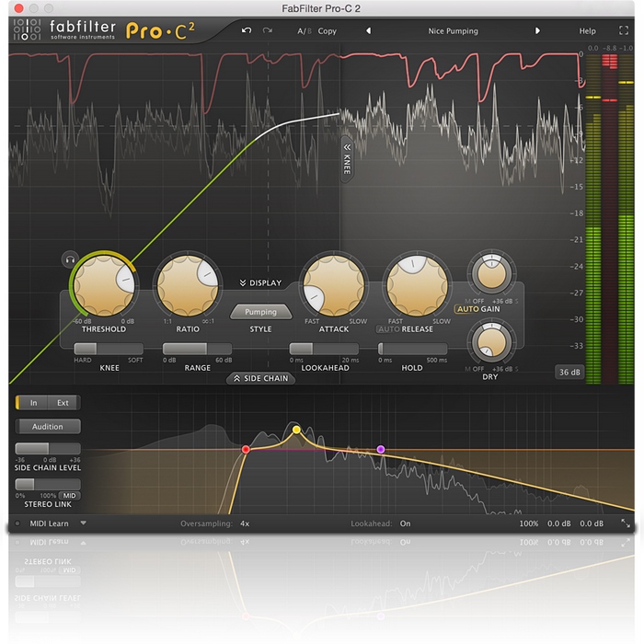Image resolution: width=644 pixels, height=644 pixels.
Task: Go to the next preset arrow
Action: pyautogui.click(x=537, y=30)
